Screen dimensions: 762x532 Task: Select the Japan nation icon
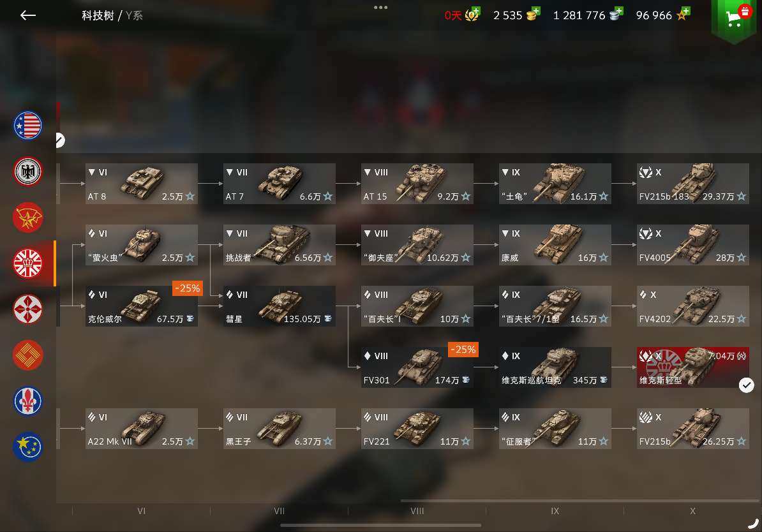coord(27,309)
